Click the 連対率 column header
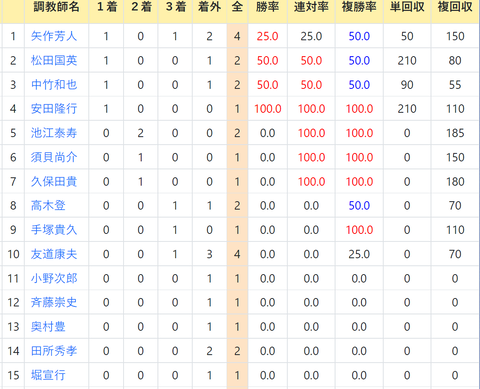Viewport: 480px width, 389px height. 311,7
